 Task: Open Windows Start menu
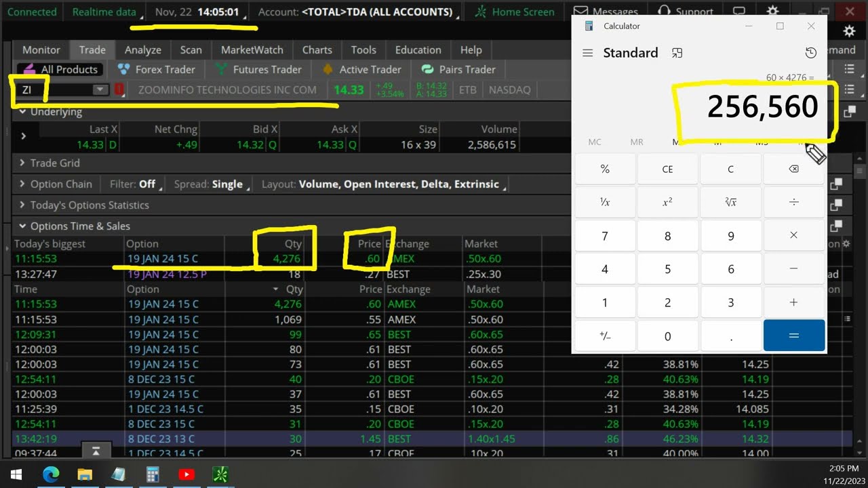click(x=16, y=474)
